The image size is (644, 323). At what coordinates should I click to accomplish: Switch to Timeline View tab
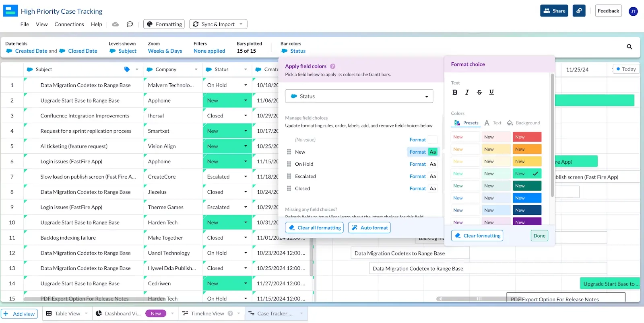point(207,314)
